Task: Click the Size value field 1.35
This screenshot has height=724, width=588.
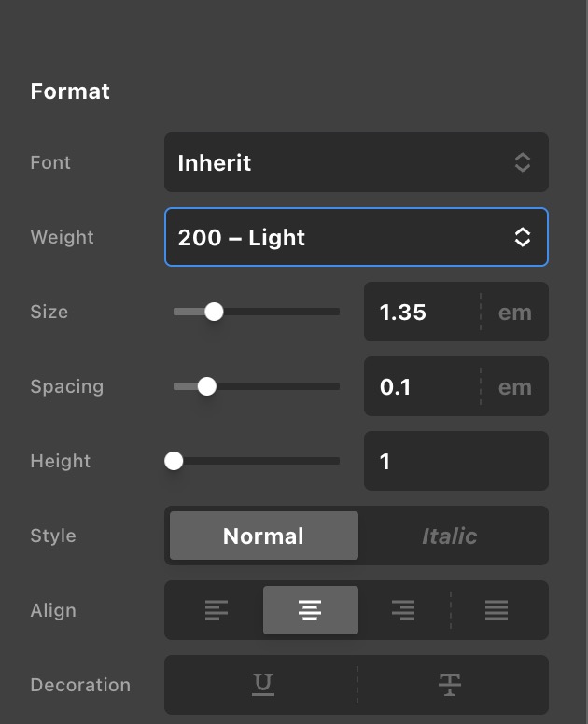Action: tap(420, 313)
